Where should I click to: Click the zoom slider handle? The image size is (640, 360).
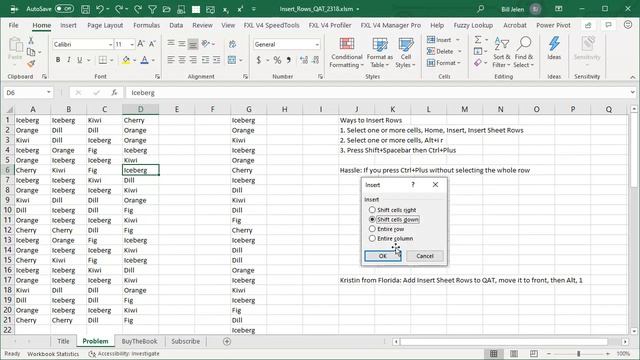578,353
